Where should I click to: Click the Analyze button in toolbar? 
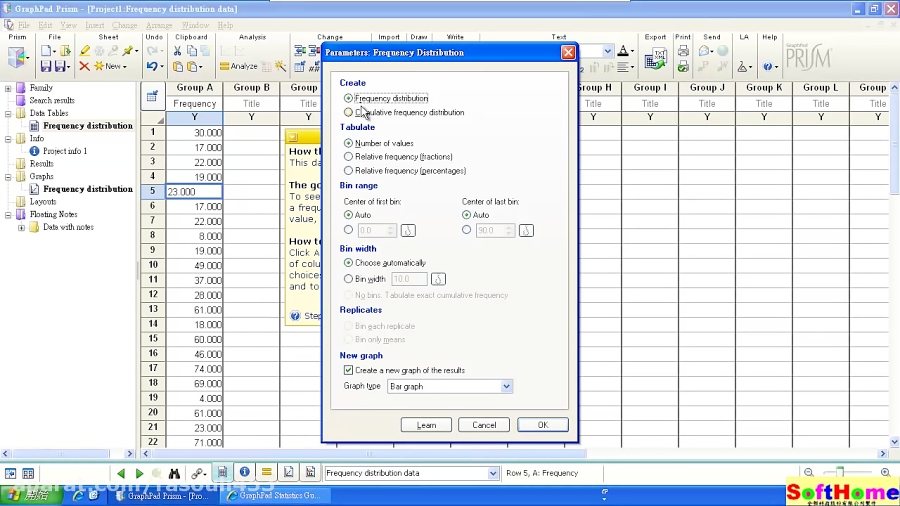pos(239,67)
